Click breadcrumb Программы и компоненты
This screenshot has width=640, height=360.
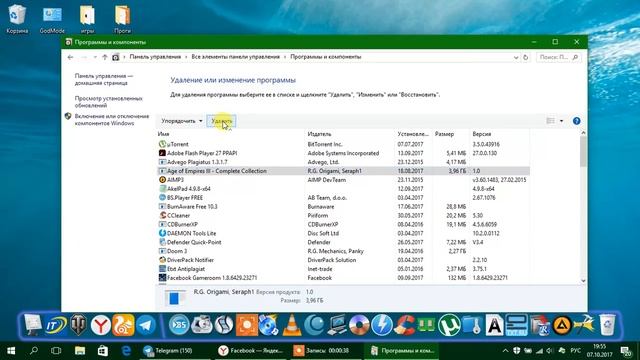pos(326,57)
